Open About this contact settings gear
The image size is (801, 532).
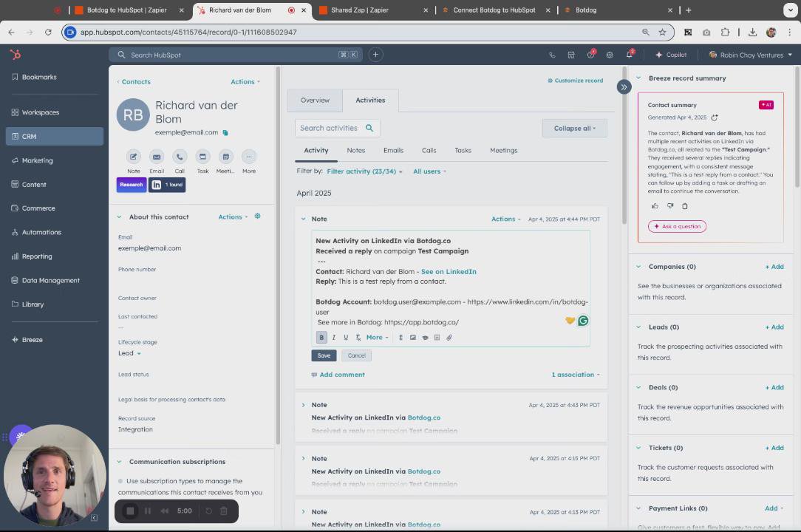257,216
